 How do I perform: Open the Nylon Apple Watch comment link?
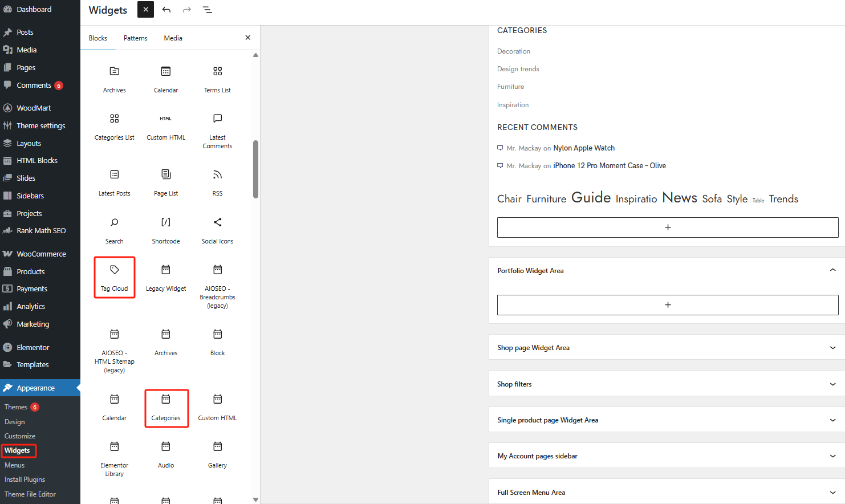(x=583, y=148)
